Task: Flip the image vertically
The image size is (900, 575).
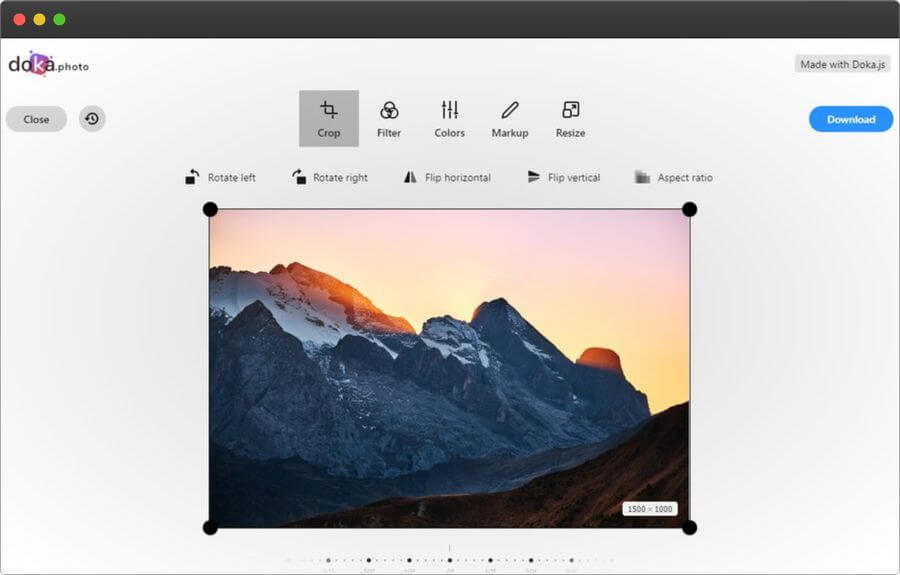Action: pyautogui.click(x=563, y=177)
